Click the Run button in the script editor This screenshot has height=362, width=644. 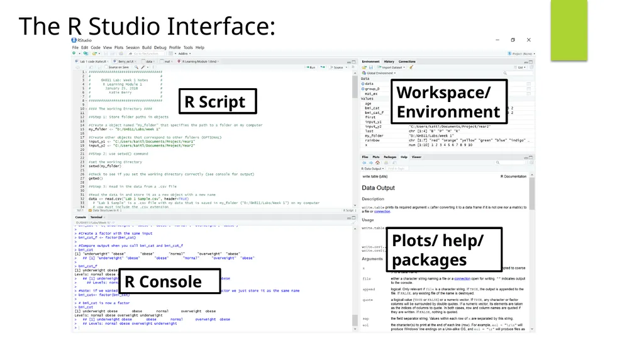point(311,67)
